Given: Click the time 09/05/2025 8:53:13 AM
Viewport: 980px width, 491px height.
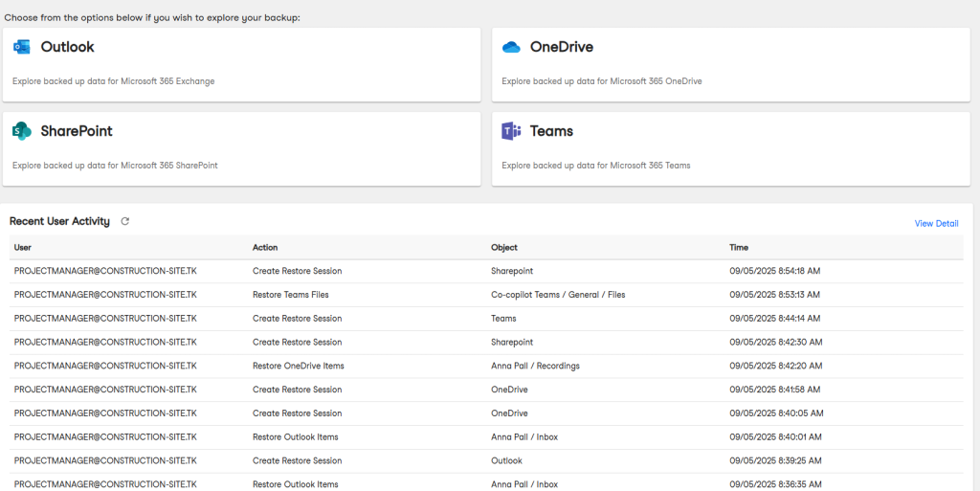Looking at the screenshot, I should (775, 295).
